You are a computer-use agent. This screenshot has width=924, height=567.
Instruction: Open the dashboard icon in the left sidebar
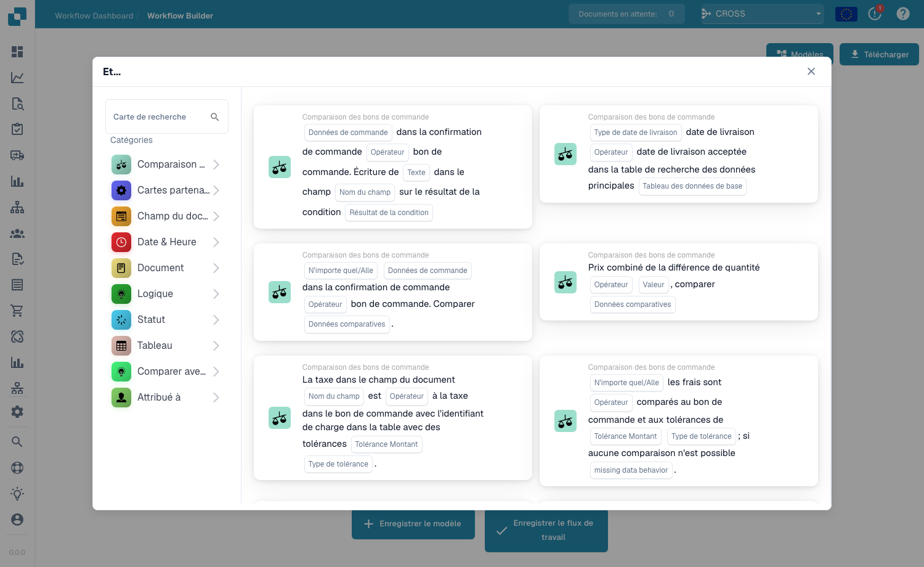[x=17, y=52]
